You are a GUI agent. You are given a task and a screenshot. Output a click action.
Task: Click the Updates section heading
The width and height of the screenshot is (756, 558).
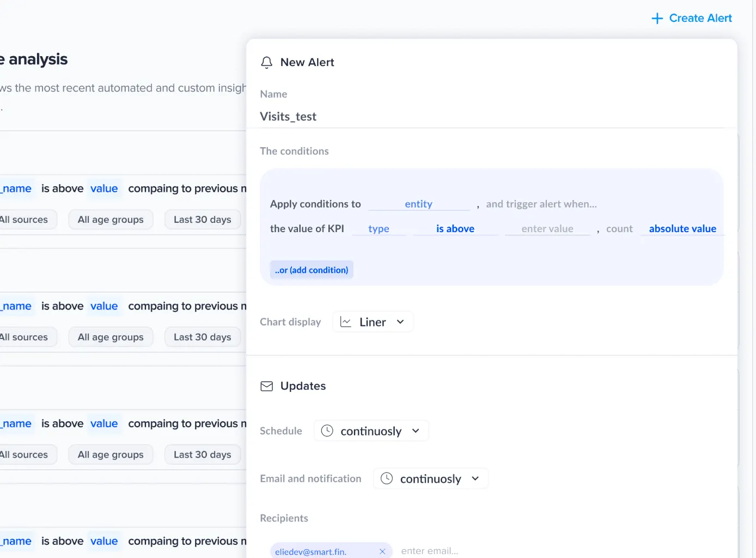[303, 386]
